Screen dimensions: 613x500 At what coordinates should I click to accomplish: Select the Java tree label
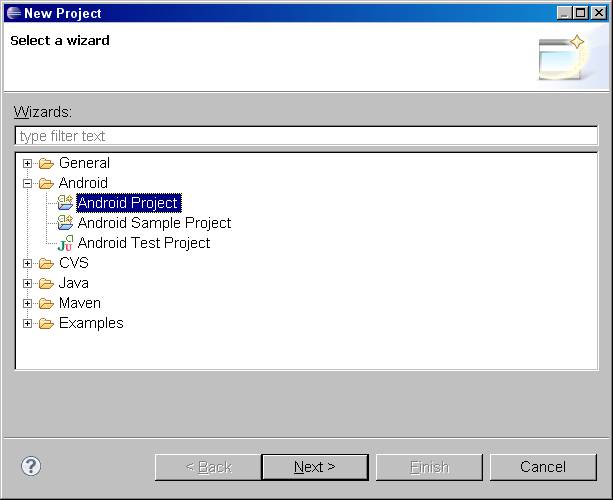click(73, 283)
